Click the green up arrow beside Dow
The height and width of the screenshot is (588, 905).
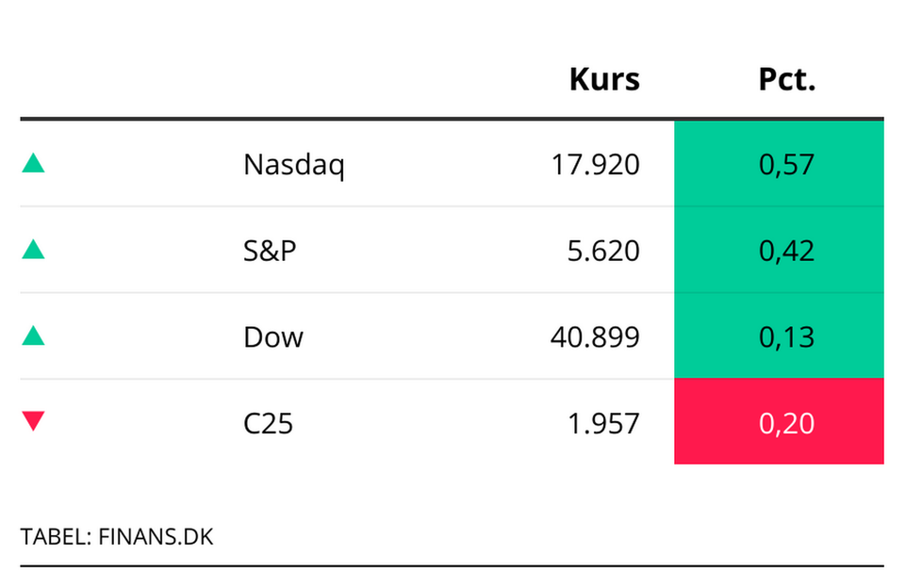click(x=33, y=336)
